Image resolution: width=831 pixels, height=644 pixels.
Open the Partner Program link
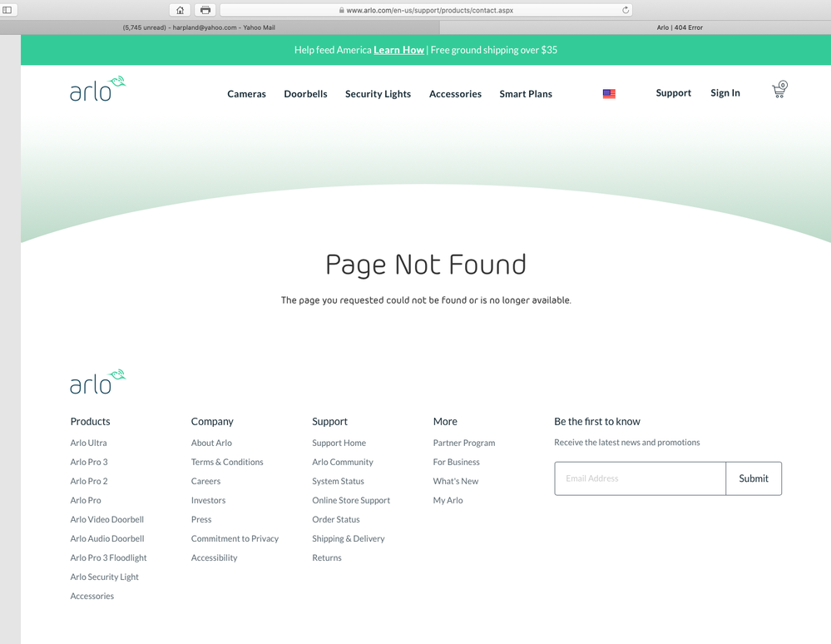point(464,443)
